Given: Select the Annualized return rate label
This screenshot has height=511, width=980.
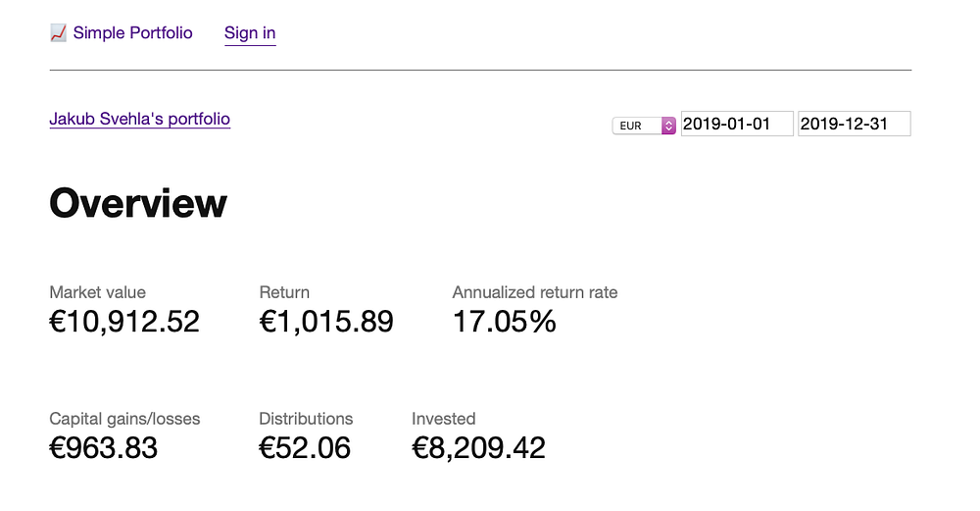Looking at the screenshot, I should click(535, 292).
